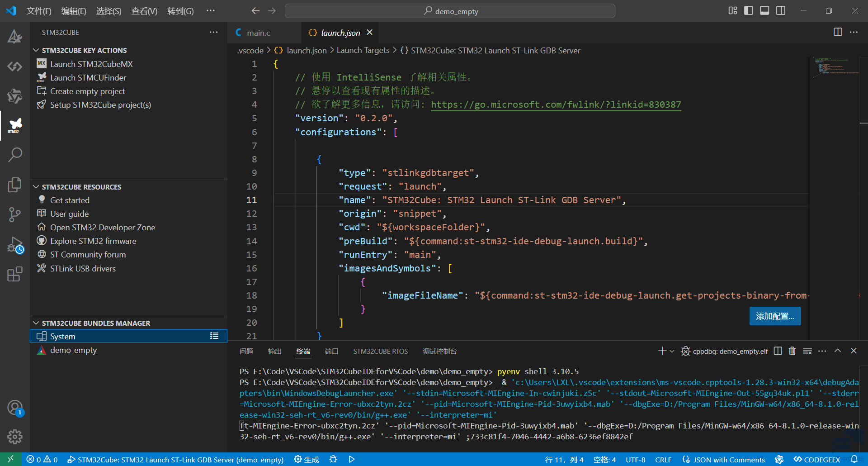Click Create empty project action
Screen dimensions: 868x466
point(87,91)
